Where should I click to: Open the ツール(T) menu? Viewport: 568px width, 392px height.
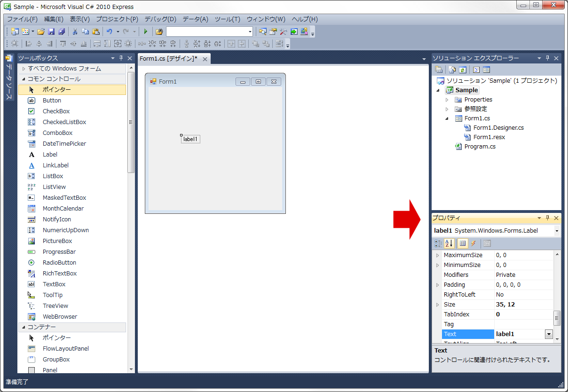pos(228,19)
